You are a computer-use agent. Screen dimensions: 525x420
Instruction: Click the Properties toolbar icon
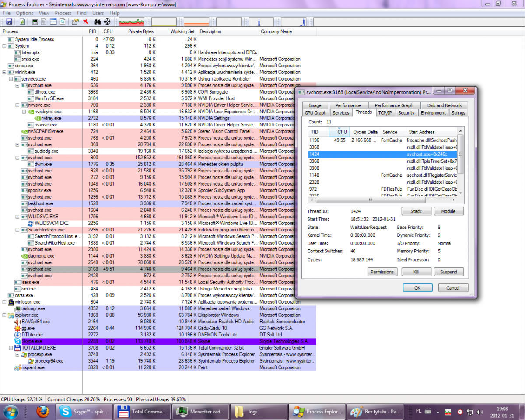75,21
